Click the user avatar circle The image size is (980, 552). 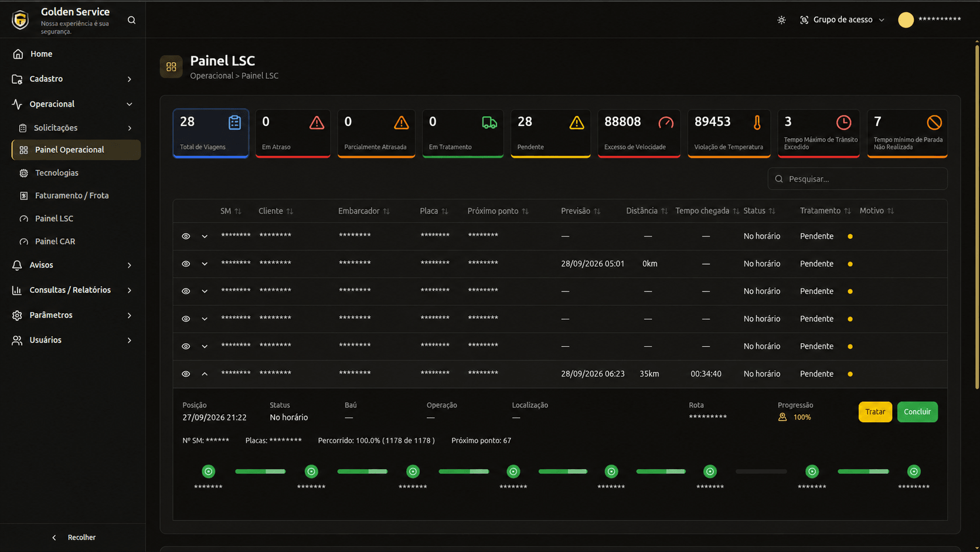pos(906,20)
